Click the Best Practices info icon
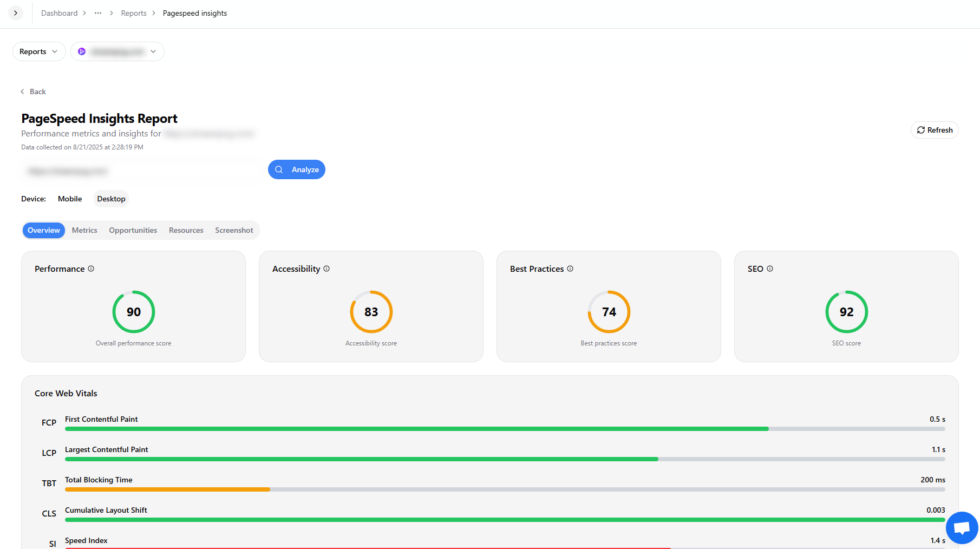 [x=570, y=269]
